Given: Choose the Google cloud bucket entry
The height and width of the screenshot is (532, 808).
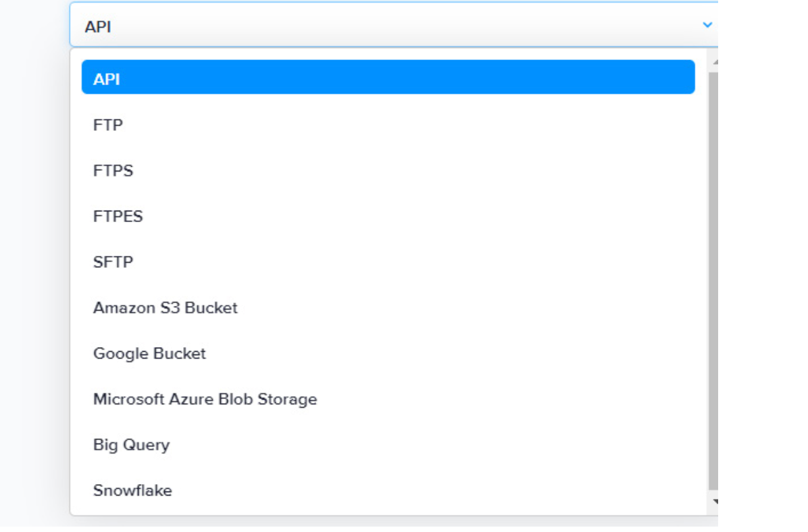Looking at the screenshot, I should click(149, 354).
